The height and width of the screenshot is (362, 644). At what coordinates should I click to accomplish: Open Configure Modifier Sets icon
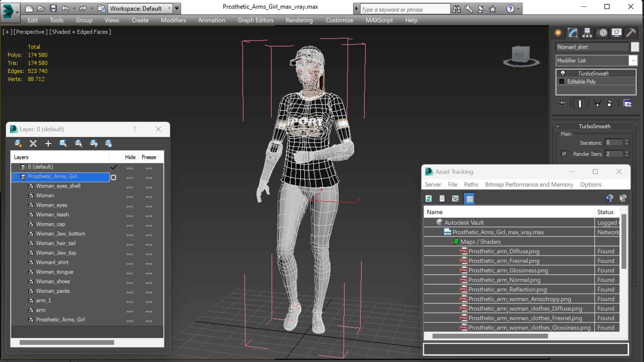coord(627,103)
